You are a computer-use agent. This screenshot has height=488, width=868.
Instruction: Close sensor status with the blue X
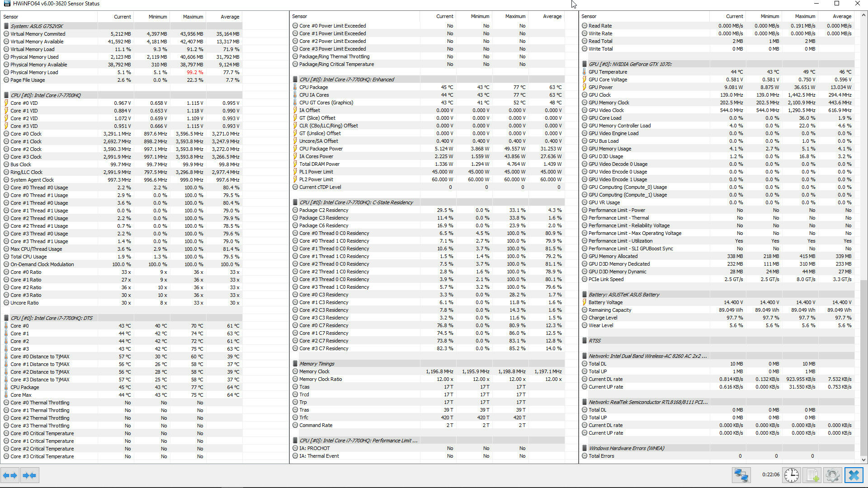click(x=854, y=475)
